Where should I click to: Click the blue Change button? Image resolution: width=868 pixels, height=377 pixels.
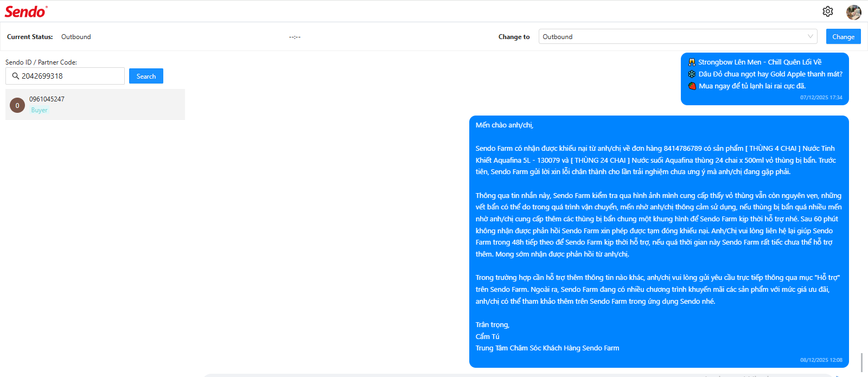[843, 36]
